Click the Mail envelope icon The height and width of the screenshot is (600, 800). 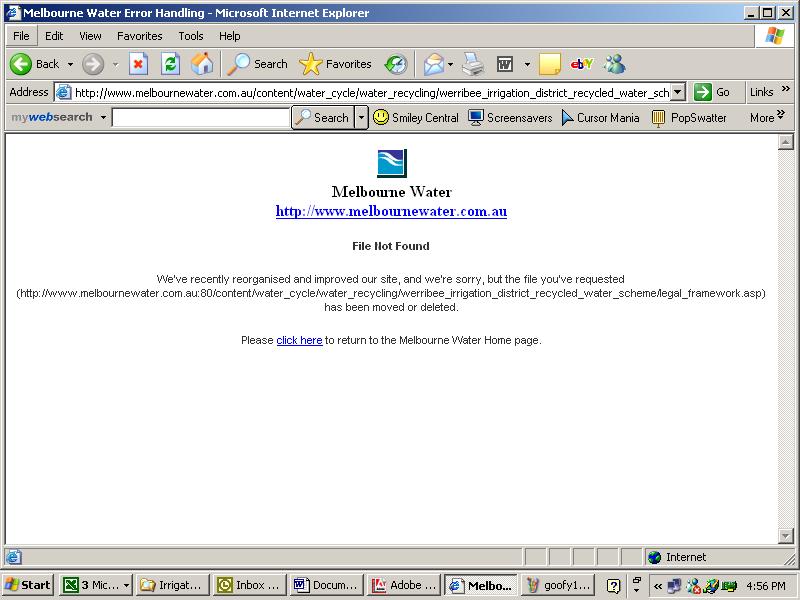[x=433, y=64]
